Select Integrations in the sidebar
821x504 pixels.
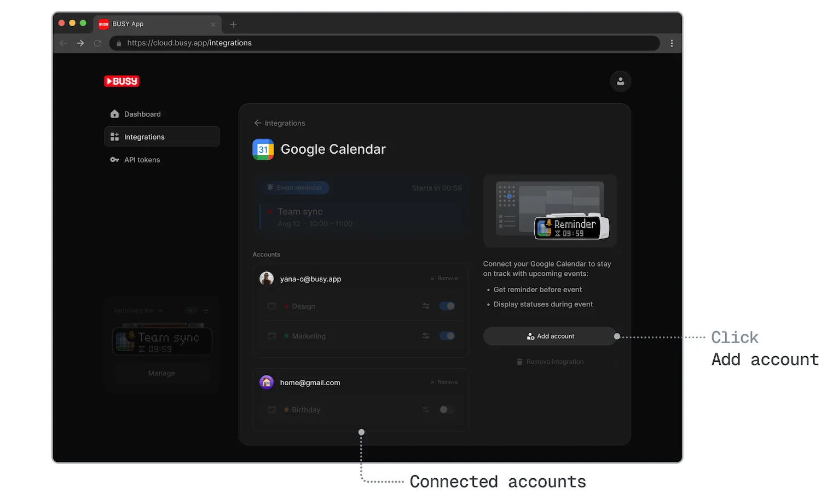[x=162, y=137]
